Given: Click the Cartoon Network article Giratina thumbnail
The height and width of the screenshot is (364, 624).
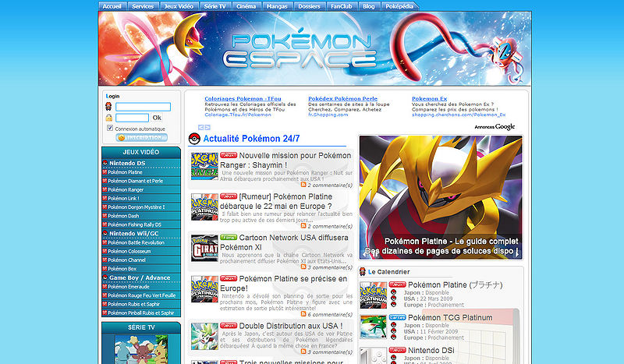Looking at the screenshot, I should tap(204, 248).
